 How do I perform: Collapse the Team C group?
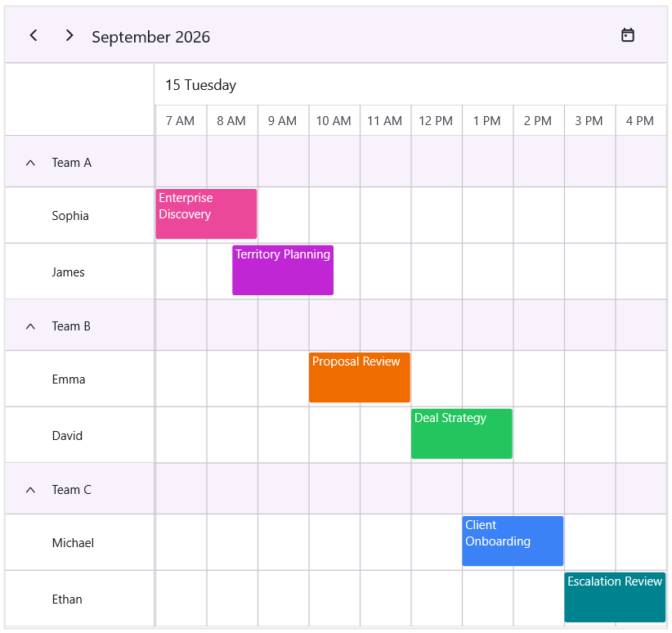click(x=30, y=490)
